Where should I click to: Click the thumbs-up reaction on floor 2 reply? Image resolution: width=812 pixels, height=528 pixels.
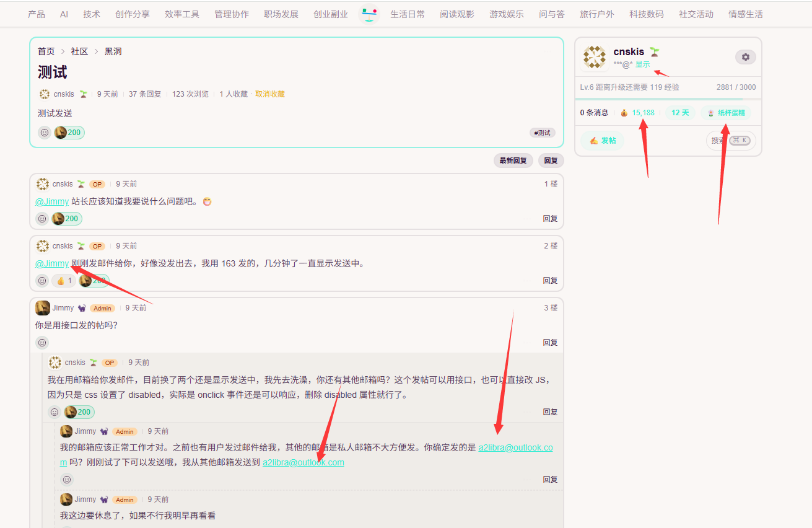pos(64,281)
